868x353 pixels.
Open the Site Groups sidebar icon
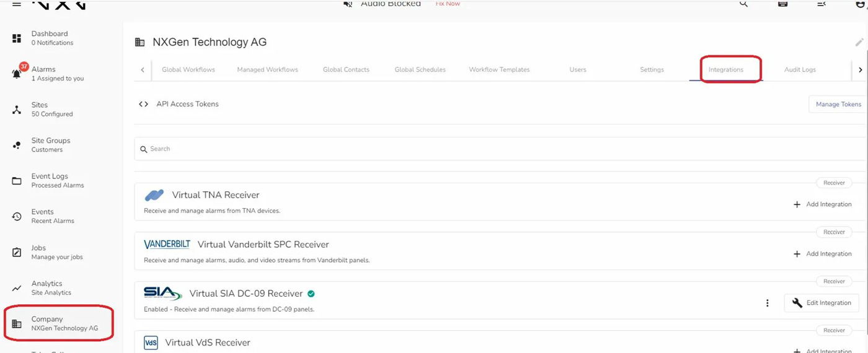point(17,145)
